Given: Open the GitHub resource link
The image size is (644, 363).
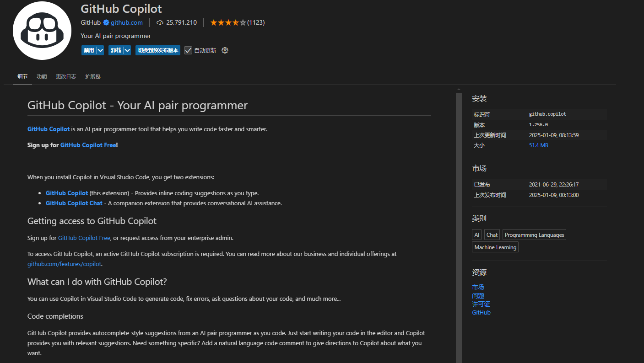Looking at the screenshot, I should pyautogui.click(x=481, y=312).
